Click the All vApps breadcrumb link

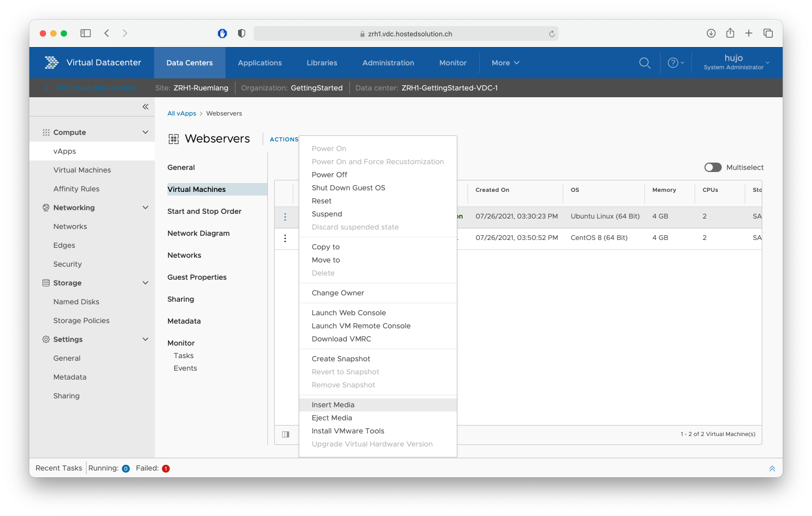(182, 113)
